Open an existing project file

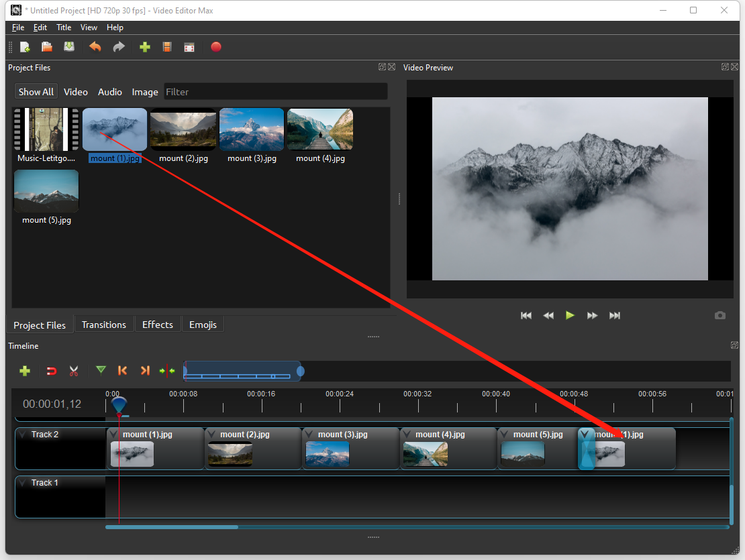[x=46, y=46]
